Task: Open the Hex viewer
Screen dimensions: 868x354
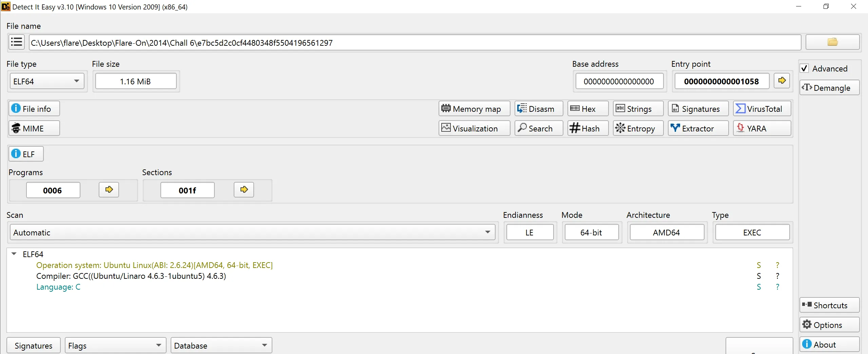Action: click(x=587, y=109)
